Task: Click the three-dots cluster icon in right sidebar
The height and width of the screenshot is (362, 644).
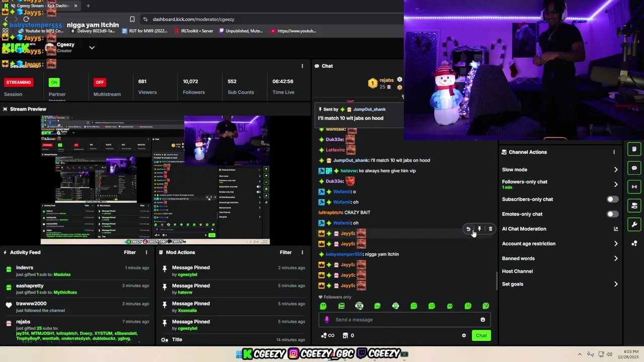Action: pyautogui.click(x=634, y=243)
